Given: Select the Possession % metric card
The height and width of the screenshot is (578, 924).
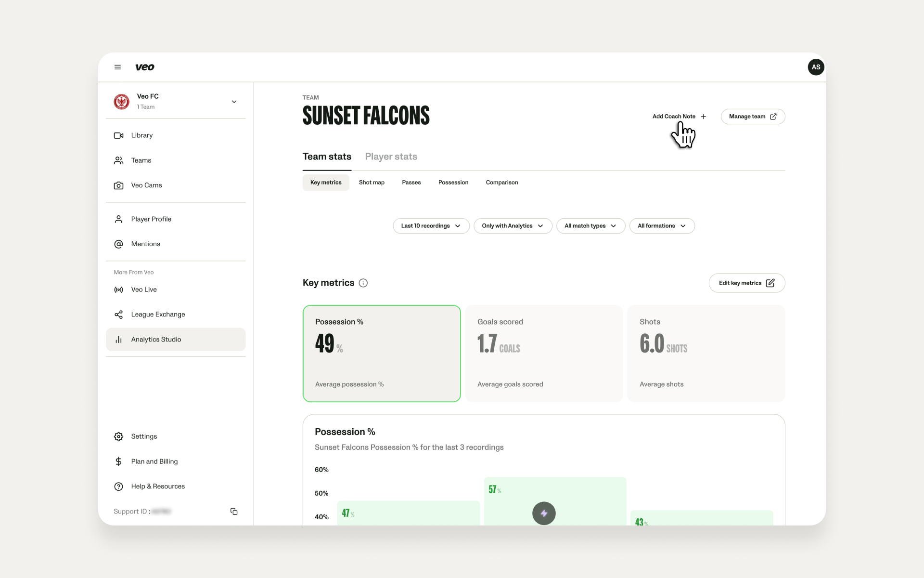Looking at the screenshot, I should click(x=382, y=354).
